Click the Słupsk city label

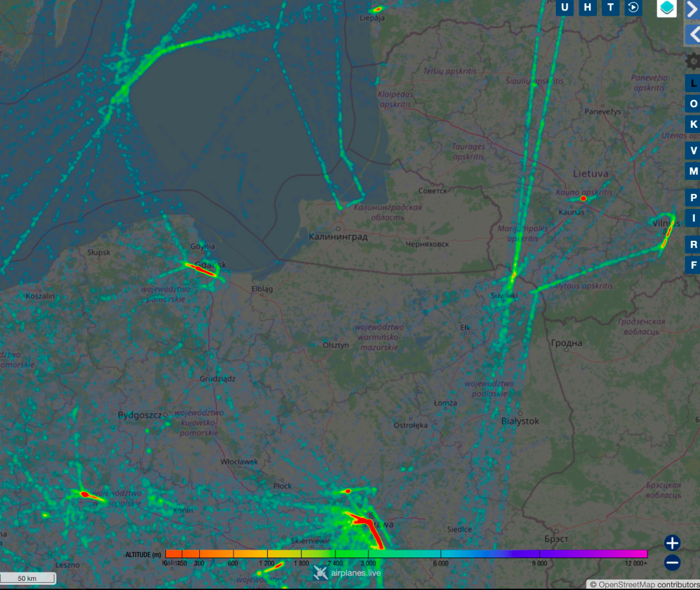coord(99,252)
